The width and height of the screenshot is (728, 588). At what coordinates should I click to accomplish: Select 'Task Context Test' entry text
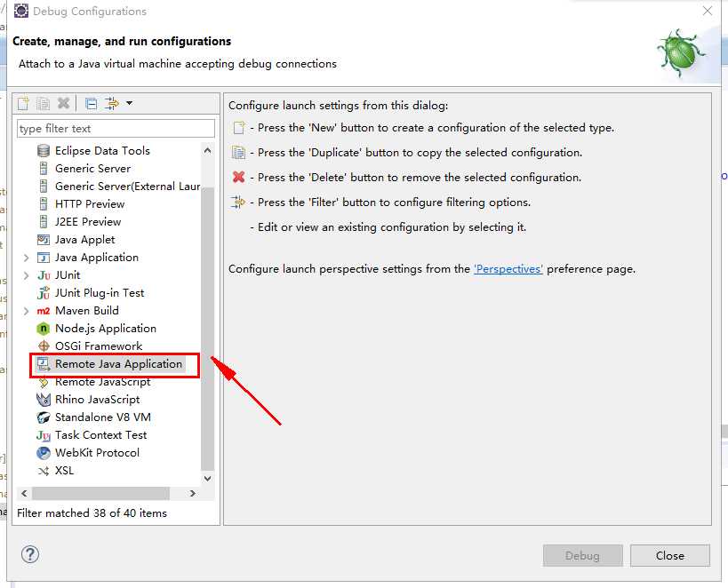click(100, 435)
